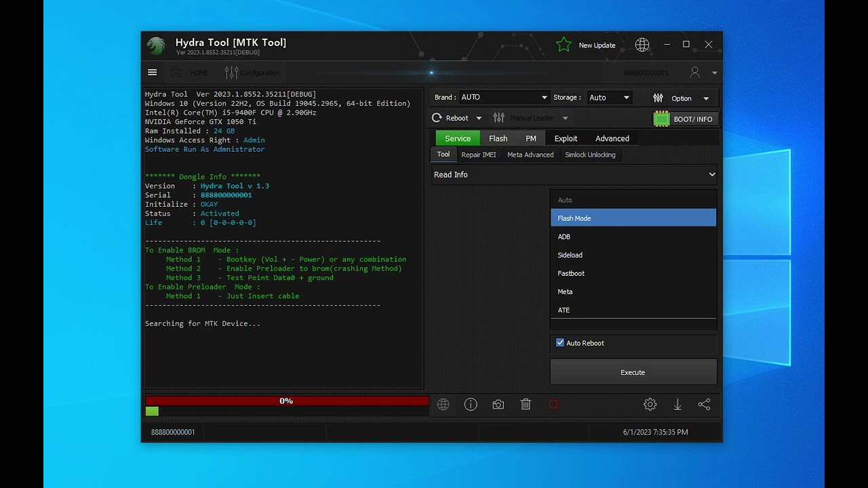Click the red stop square icon
The image size is (868, 488).
[x=553, y=405]
